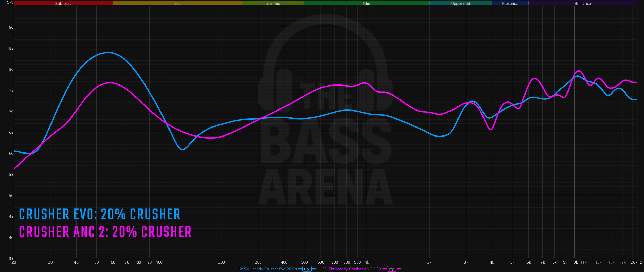Click the 1k frequency axis marker
Screen dimensions: 644x272
coord(367,262)
